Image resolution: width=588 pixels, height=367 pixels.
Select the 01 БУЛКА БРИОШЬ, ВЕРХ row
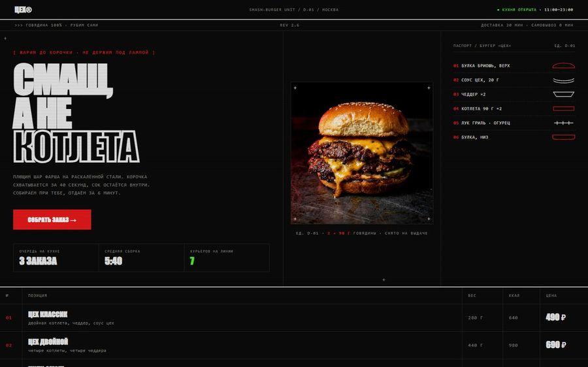click(514, 65)
